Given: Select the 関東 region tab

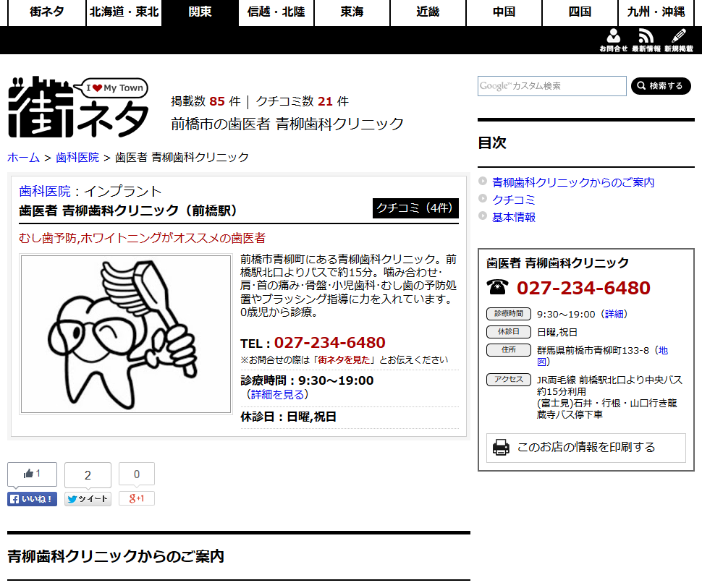Looking at the screenshot, I should 200,12.
